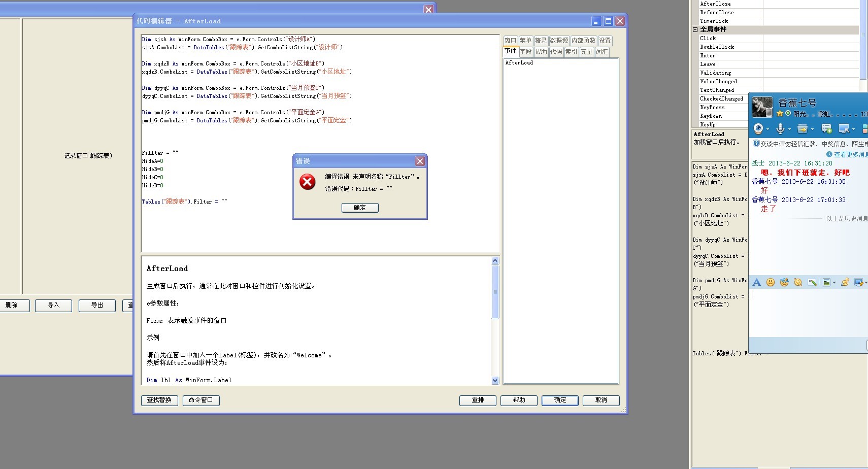The width and height of the screenshot is (868, 469).
Task: Click screenshot capture icon in chat toolbar
Action: coord(858,282)
